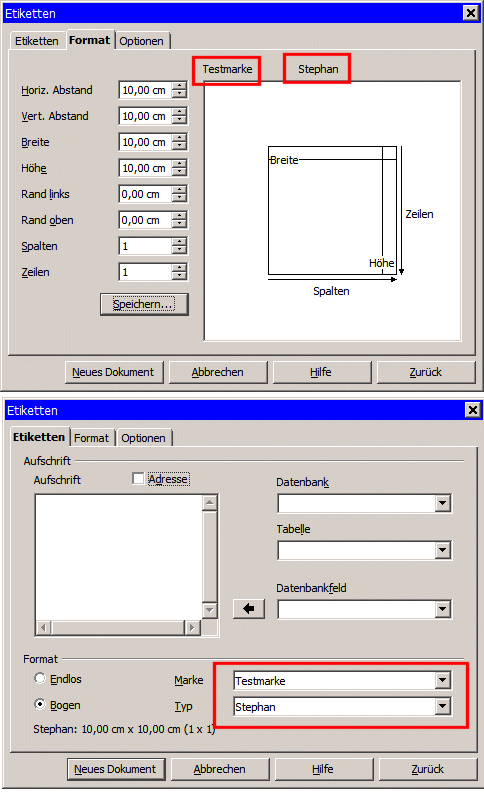Decrease Vert. Abstand with spinner down arrow
This screenshot has width=484, height=792.
pos(179,120)
